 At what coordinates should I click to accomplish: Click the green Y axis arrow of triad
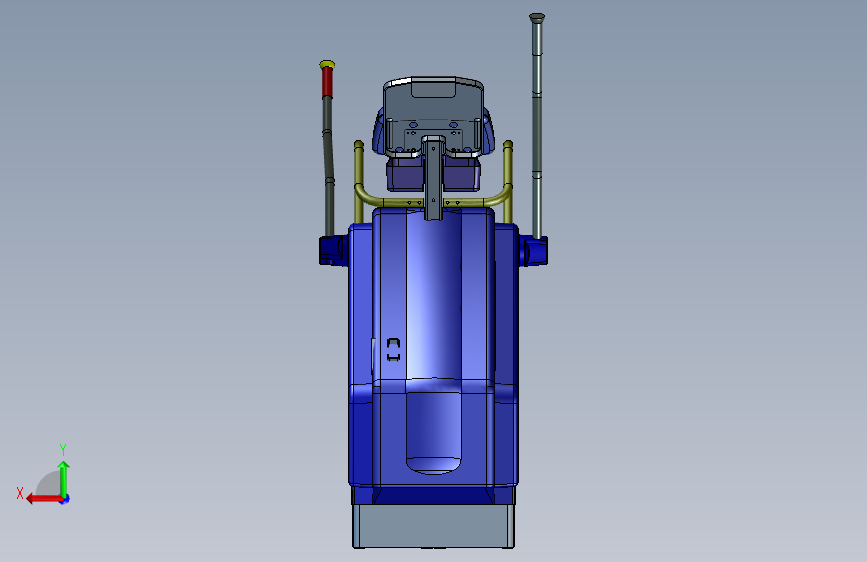(64, 479)
